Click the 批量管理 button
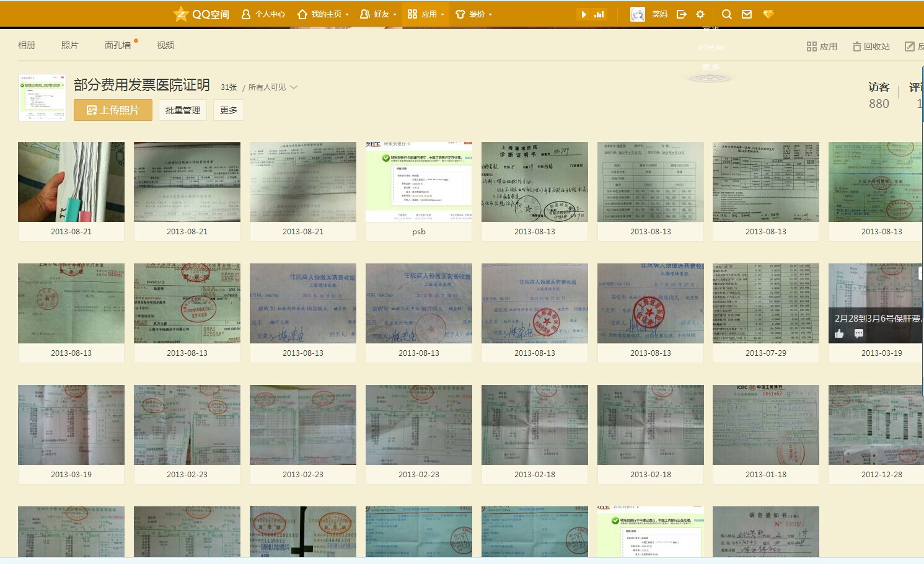 (183, 110)
